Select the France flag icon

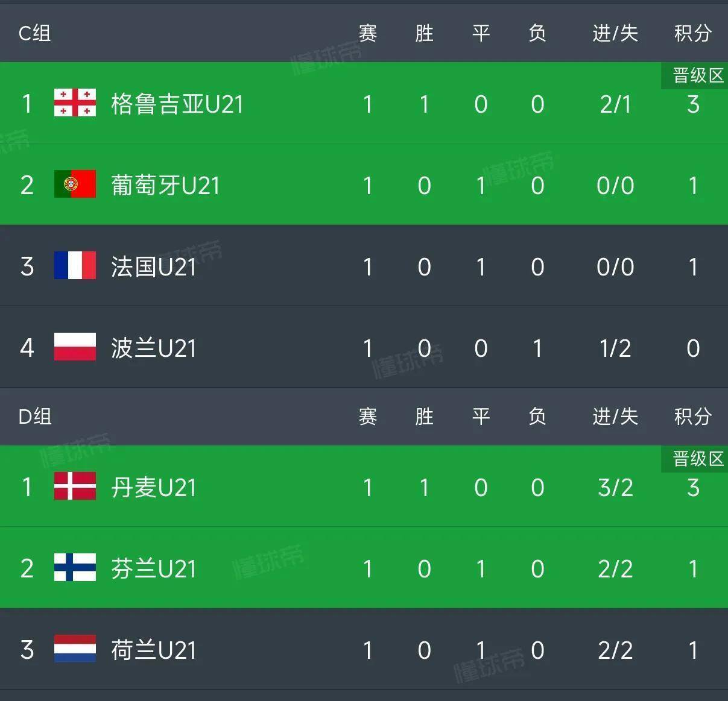coord(75,266)
